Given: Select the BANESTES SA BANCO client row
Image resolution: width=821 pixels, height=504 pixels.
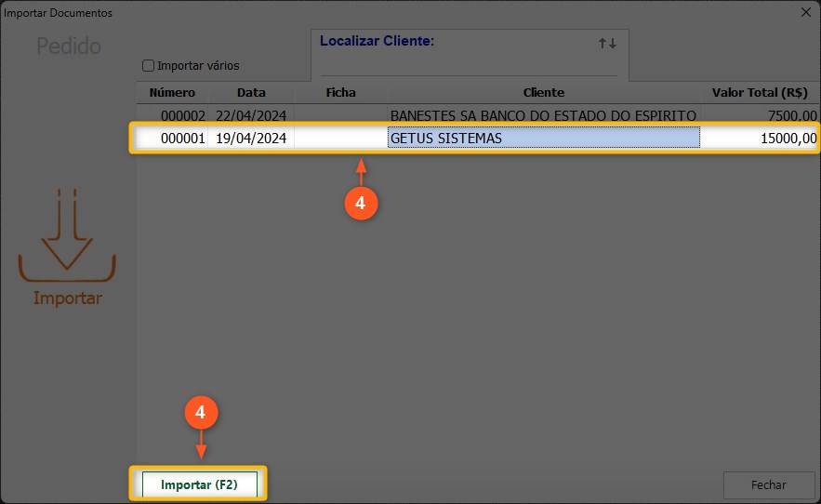Looking at the screenshot, I should coord(543,115).
